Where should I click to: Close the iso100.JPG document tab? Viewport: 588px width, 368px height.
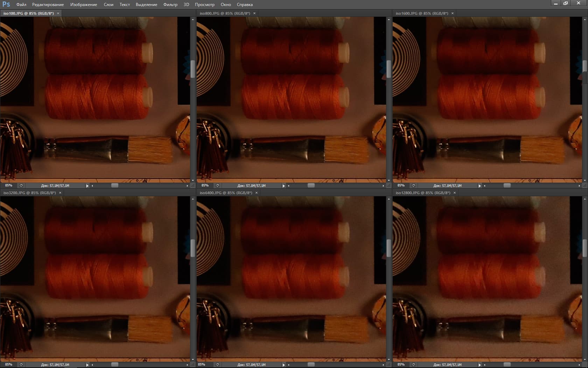point(58,13)
